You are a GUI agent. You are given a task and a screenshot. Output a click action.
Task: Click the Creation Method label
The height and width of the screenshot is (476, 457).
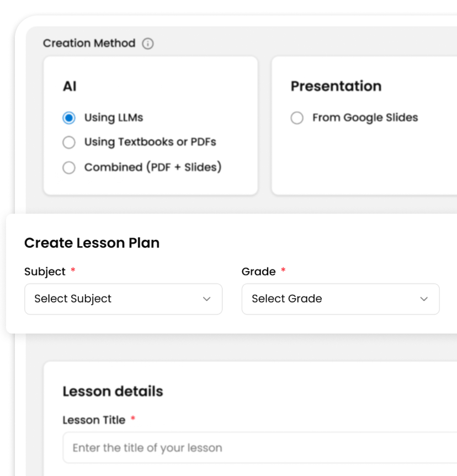pyautogui.click(x=89, y=43)
